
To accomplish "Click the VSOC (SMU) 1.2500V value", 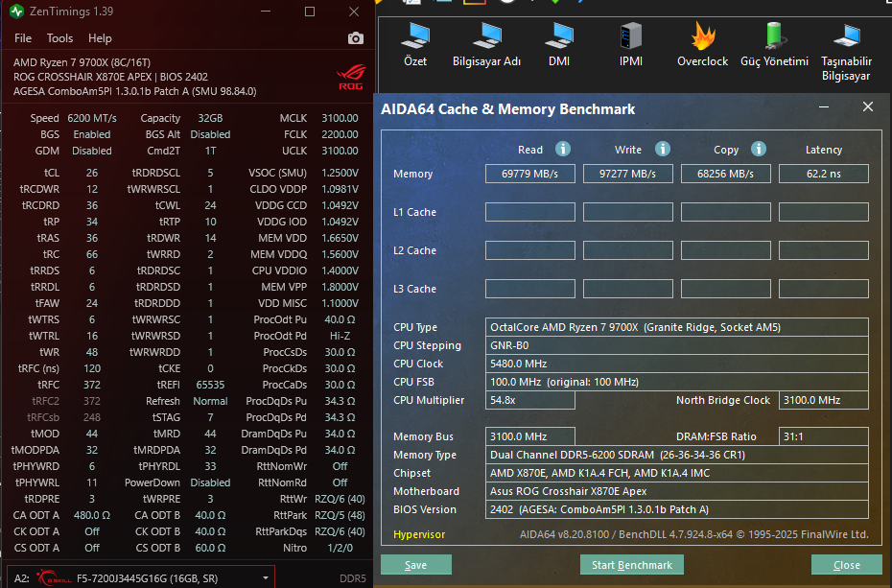I will coord(340,173).
